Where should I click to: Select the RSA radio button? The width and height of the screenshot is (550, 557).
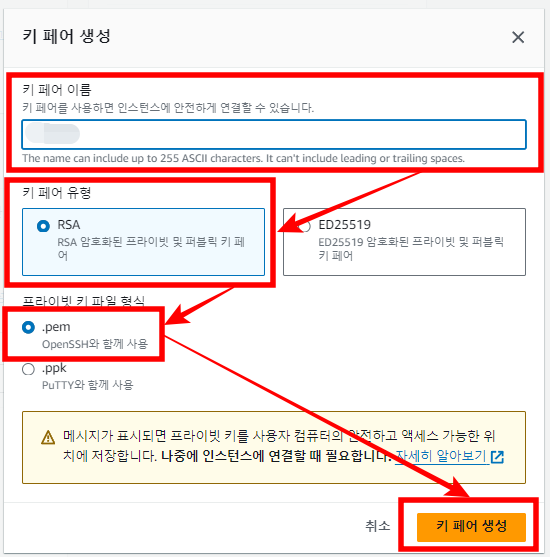click(x=43, y=226)
